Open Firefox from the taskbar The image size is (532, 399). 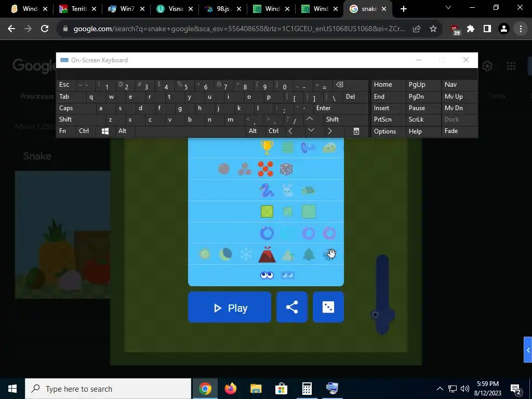click(231, 389)
